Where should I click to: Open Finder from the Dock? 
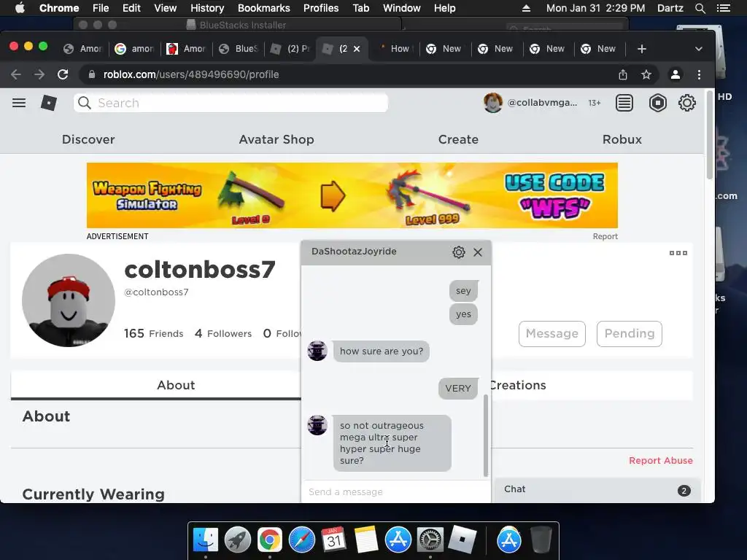(x=206, y=540)
